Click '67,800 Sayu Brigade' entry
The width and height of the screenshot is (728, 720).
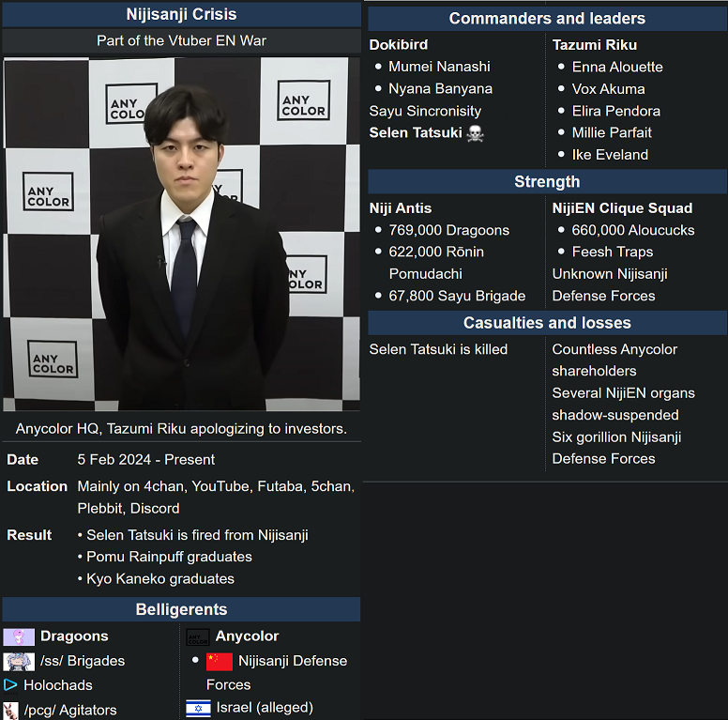457,296
